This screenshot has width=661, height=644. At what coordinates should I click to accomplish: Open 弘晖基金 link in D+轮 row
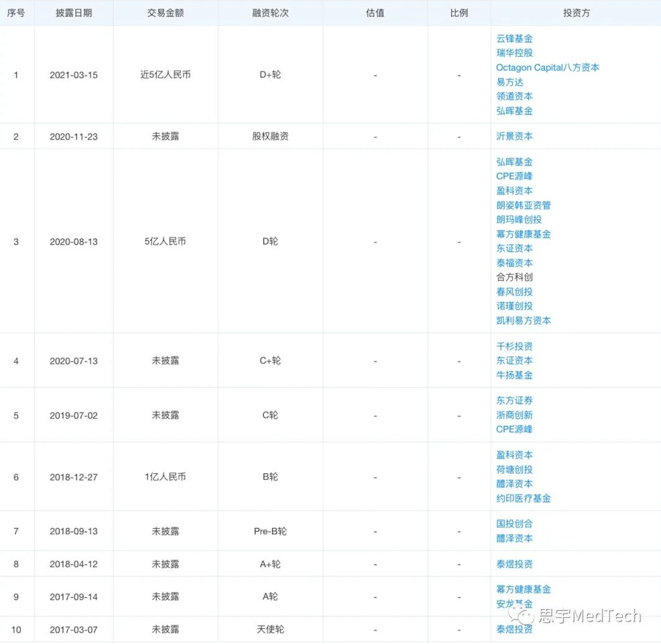coord(514,110)
